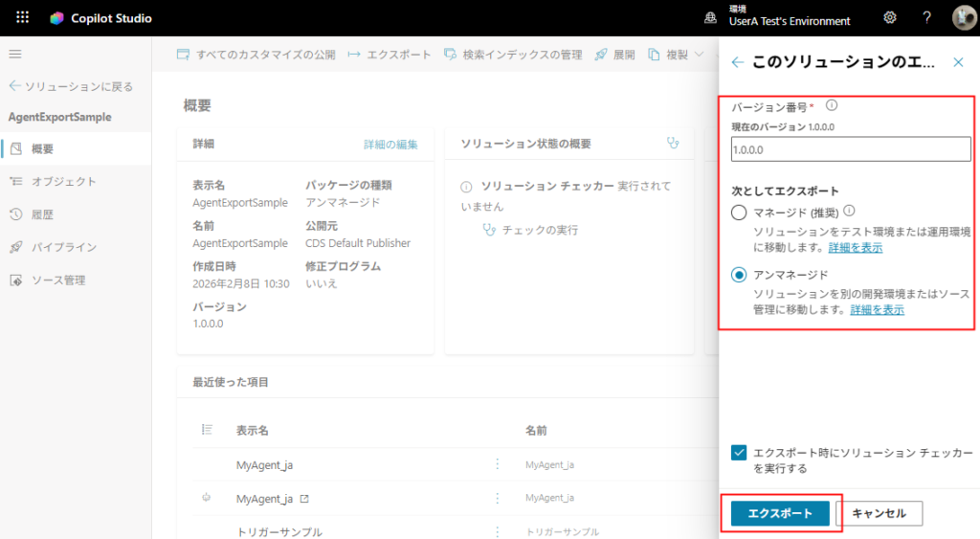The width and height of the screenshot is (980, 539).
Task: Click the version number info icon
Action: click(x=832, y=105)
